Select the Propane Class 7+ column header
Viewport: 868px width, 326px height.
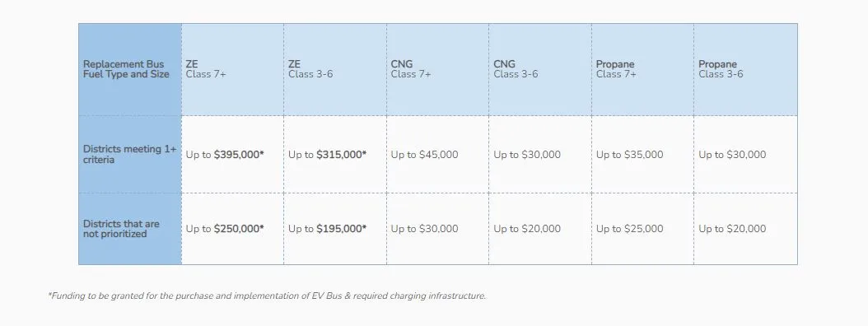coord(616,69)
